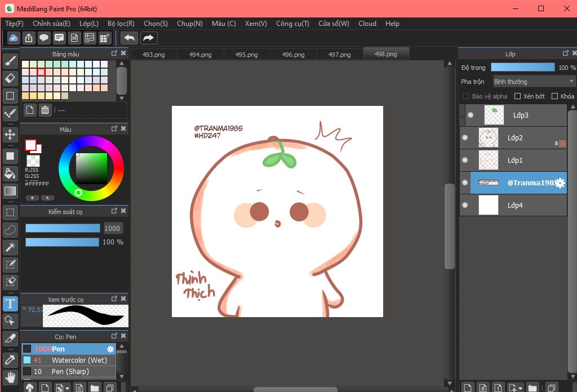The image size is (577, 392).
Task: Select the Gradient tool
Action: tap(10, 191)
